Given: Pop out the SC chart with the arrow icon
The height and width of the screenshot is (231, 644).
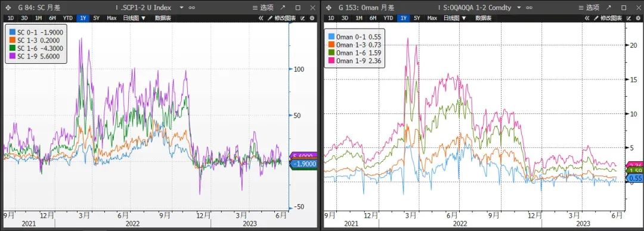Looking at the screenshot, I should coord(283,7).
